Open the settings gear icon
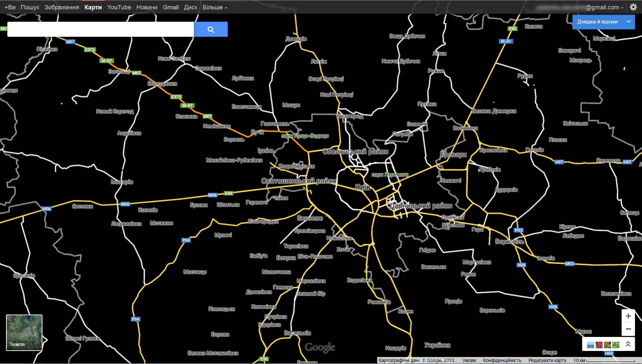Screen dimensions: 642x364 (633, 7)
